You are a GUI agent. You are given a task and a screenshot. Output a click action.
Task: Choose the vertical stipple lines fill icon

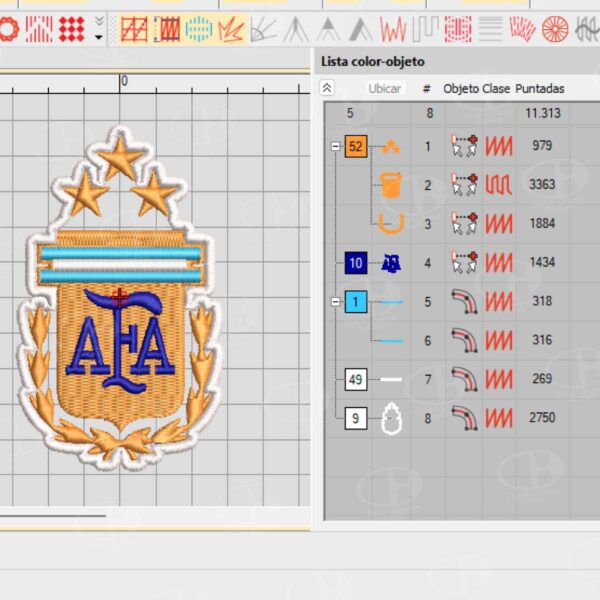pos(39,29)
